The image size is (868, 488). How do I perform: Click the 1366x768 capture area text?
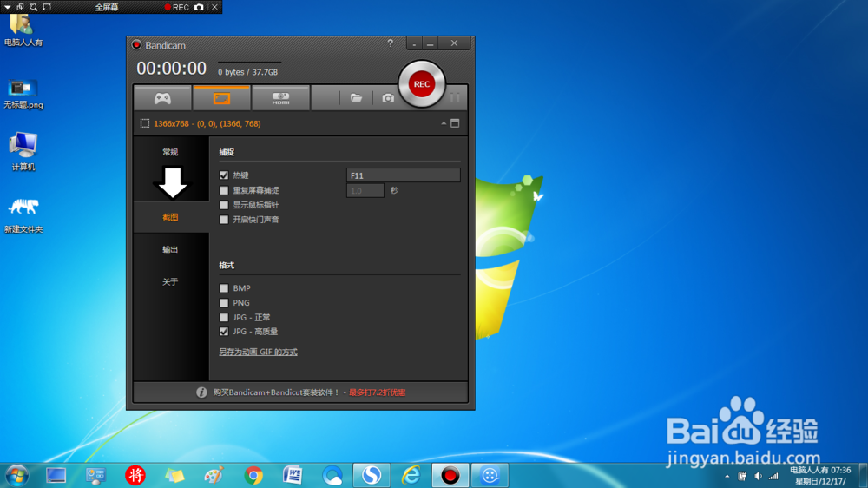(207, 123)
